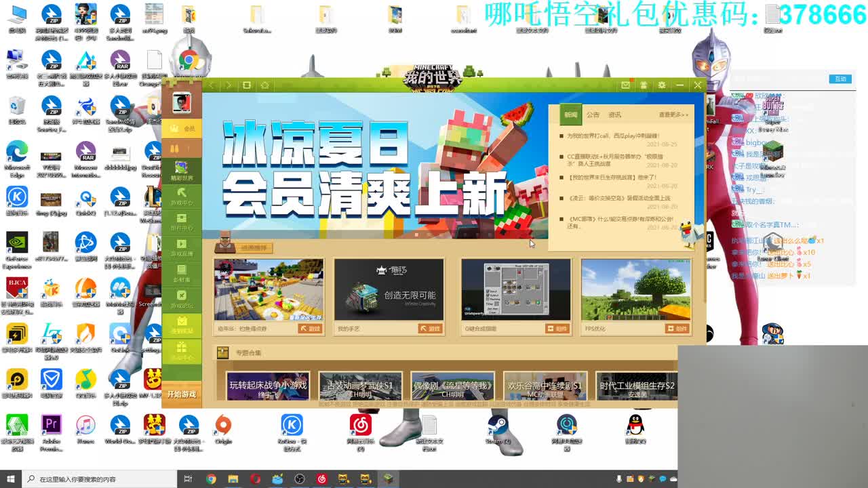Click the blue 互动 button in chat panel
This screenshot has width=868, height=488.
840,79
